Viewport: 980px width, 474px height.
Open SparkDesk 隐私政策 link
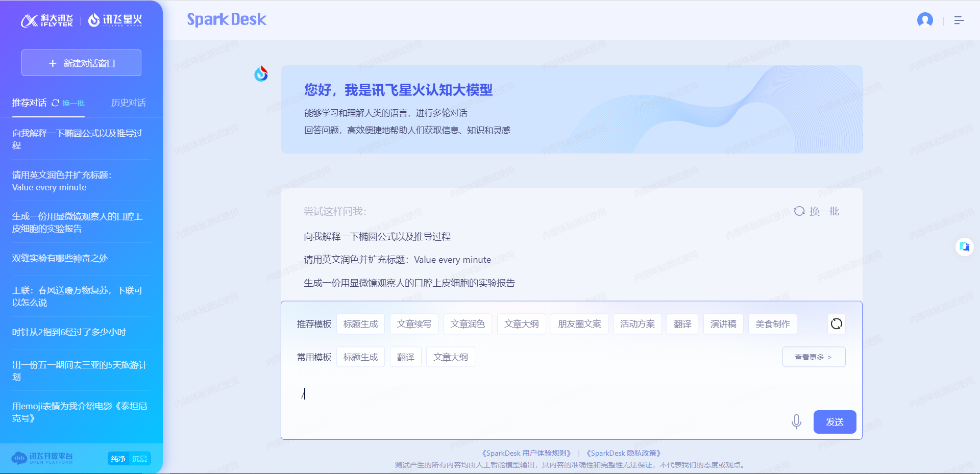624,453
